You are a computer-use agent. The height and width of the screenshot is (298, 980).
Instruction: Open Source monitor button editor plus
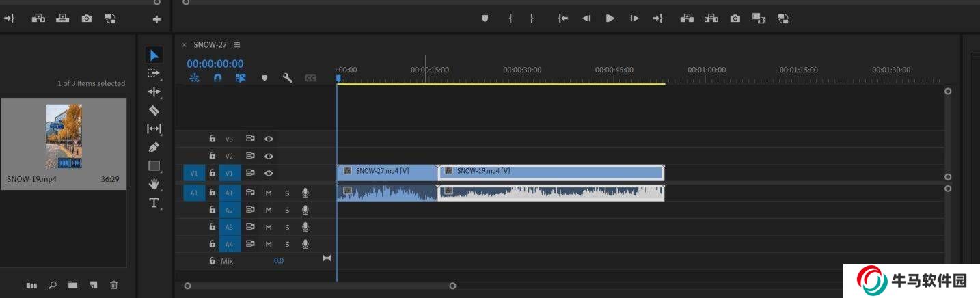point(156,19)
